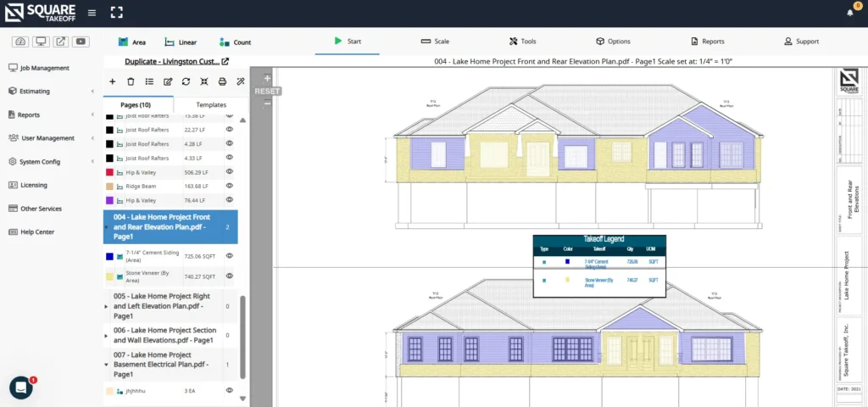Hide the Joist Roof Rafters 22.27 LF takeoff
868x407 pixels.
(229, 129)
